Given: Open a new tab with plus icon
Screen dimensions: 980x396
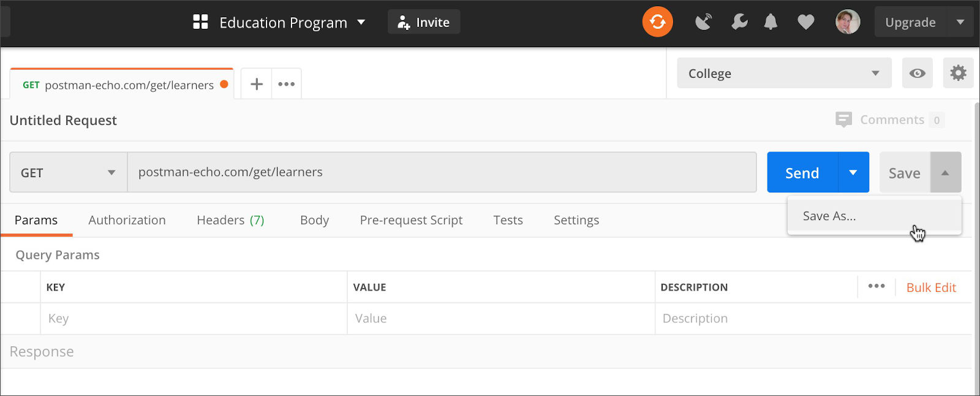Looking at the screenshot, I should 257,84.
